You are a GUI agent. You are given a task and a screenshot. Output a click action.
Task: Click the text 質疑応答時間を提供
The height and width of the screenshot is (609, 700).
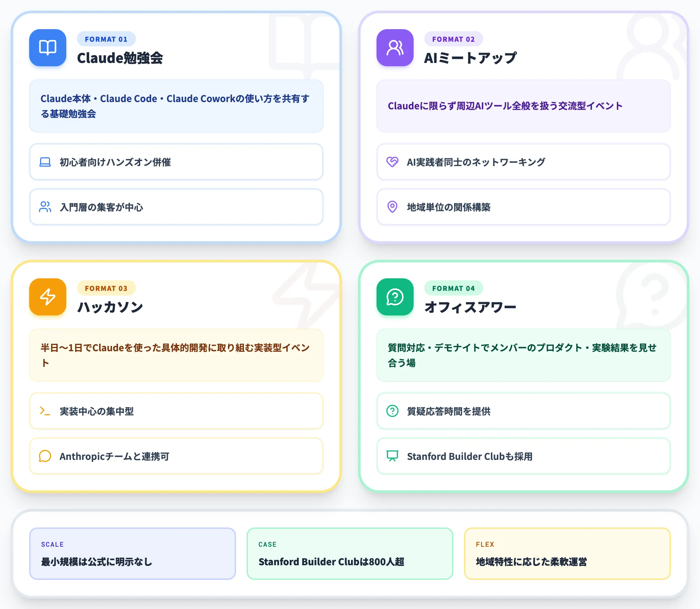tap(448, 412)
